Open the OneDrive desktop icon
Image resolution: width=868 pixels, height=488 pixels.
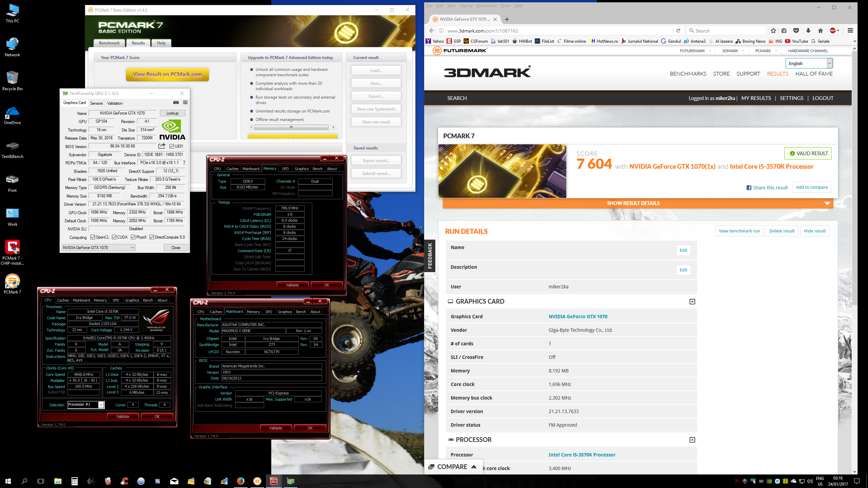pyautogui.click(x=13, y=115)
